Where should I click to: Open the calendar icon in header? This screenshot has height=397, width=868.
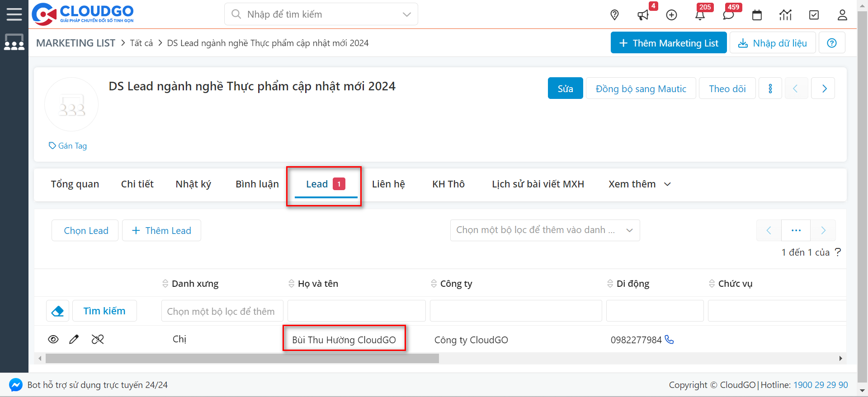[757, 15]
